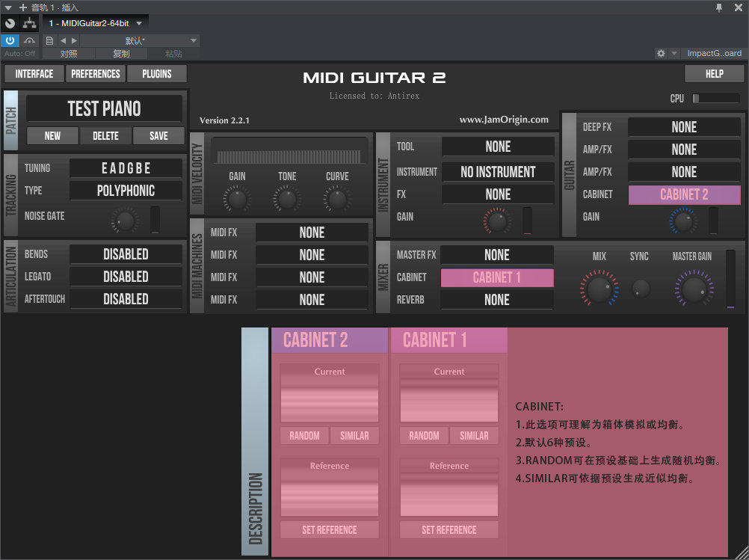Expand the window menu triangle top-left
Image resolution: width=749 pixels, height=560 pixels.
[7, 7]
